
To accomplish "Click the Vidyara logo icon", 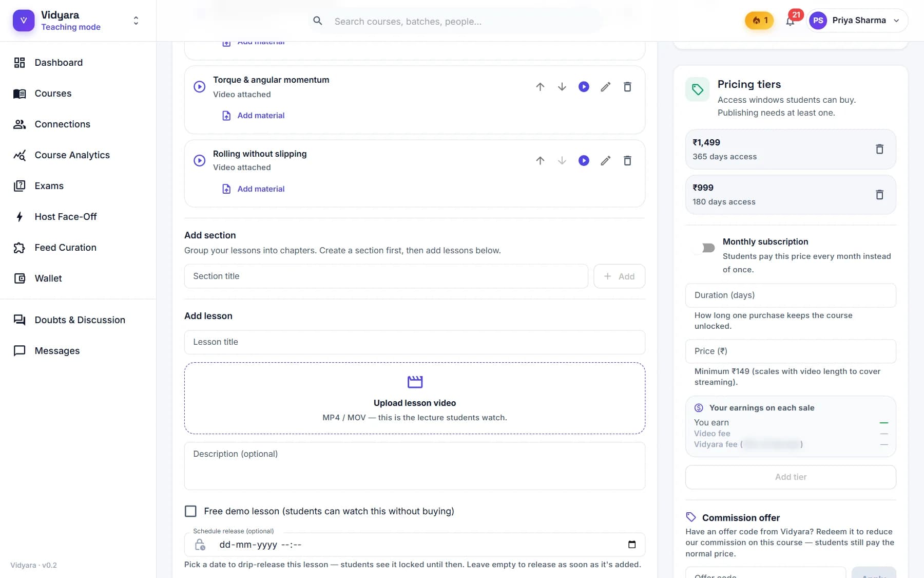I will [x=24, y=21].
